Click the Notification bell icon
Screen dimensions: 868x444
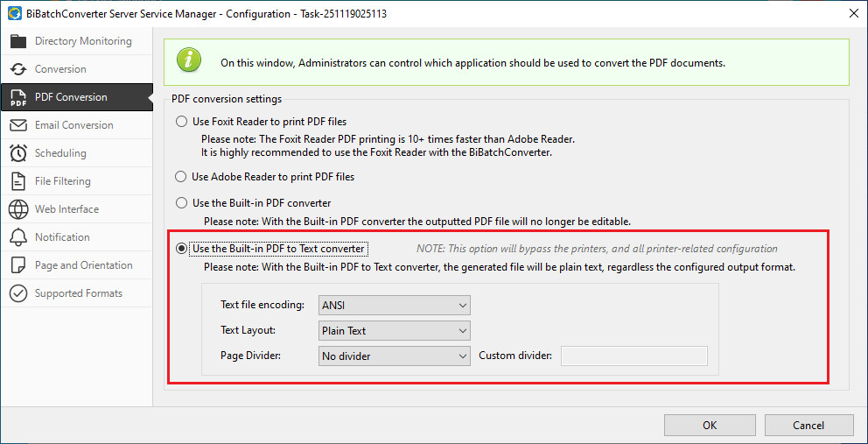coord(17,237)
